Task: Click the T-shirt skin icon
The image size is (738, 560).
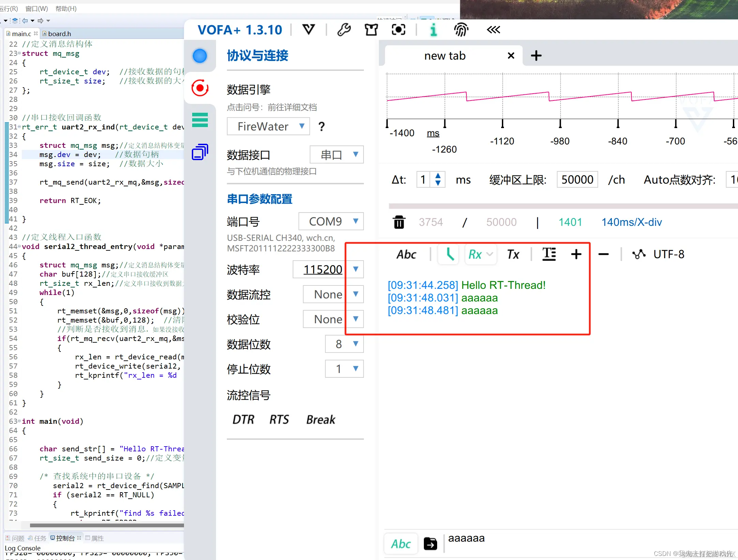Action: 371,30
